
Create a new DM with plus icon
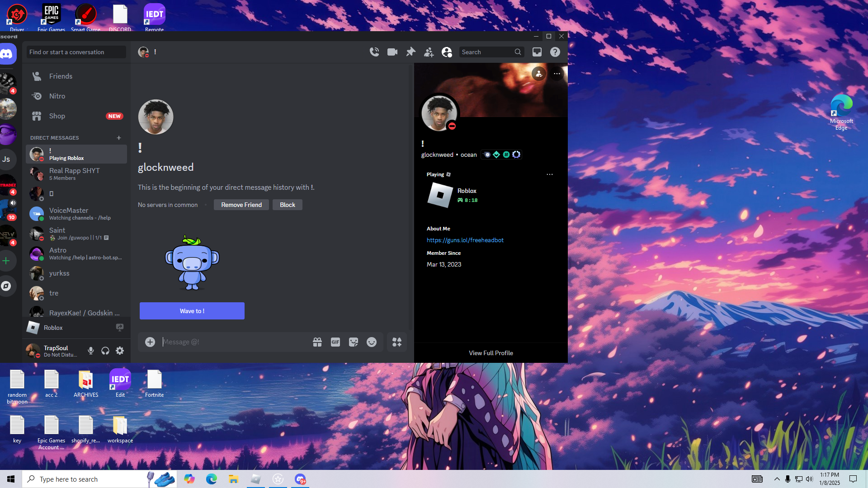click(119, 138)
